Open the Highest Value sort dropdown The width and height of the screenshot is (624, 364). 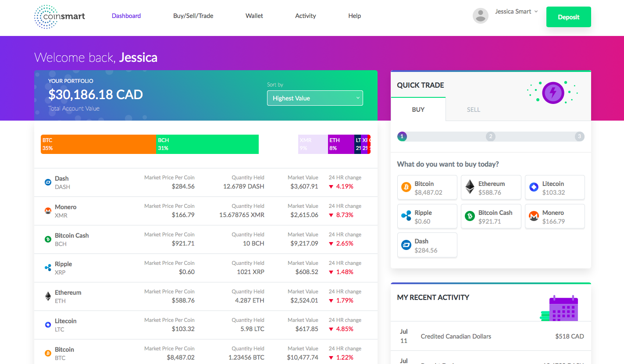point(315,98)
